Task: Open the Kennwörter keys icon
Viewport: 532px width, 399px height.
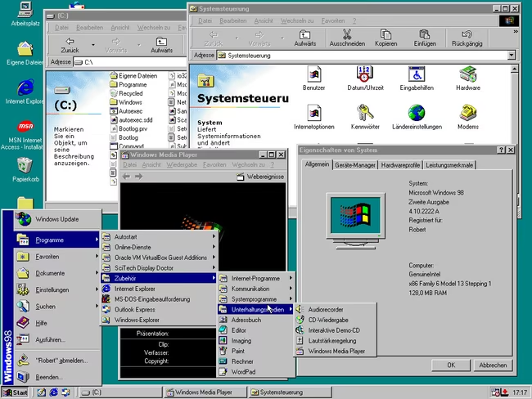Action: click(x=365, y=117)
